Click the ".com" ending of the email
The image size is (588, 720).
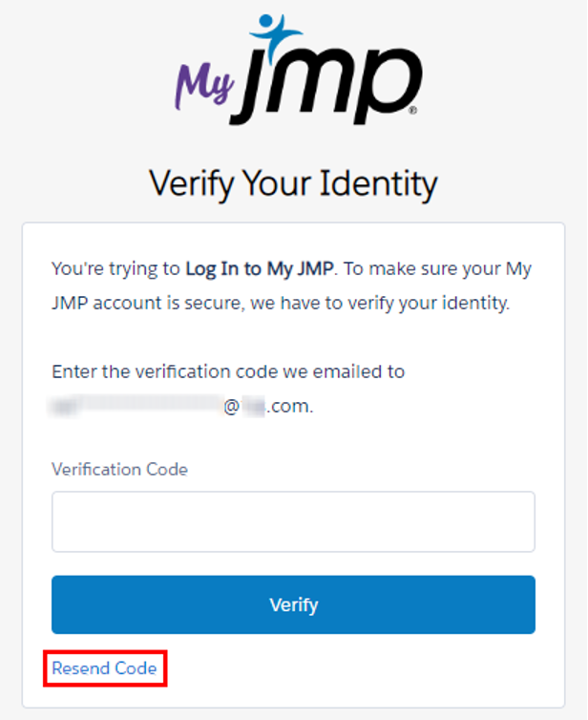point(289,407)
